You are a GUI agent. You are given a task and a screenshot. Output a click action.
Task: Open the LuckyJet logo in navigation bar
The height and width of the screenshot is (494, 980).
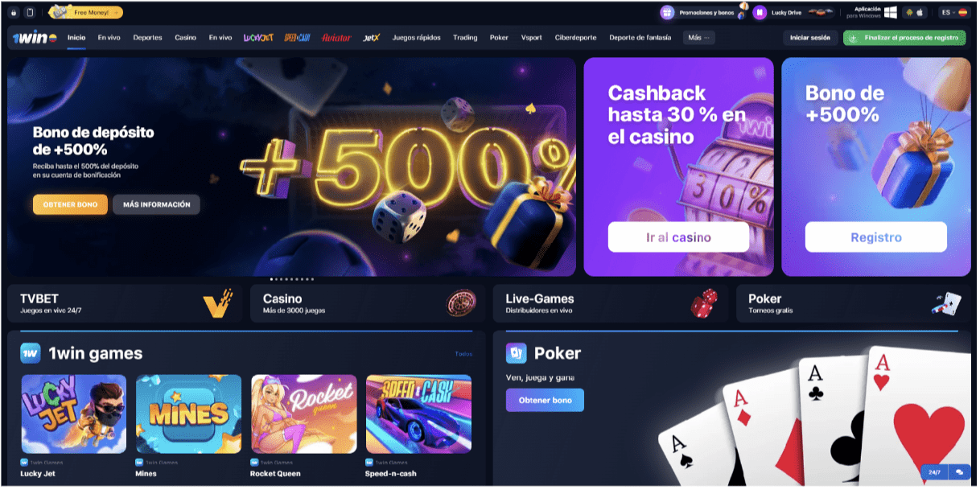coord(258,38)
